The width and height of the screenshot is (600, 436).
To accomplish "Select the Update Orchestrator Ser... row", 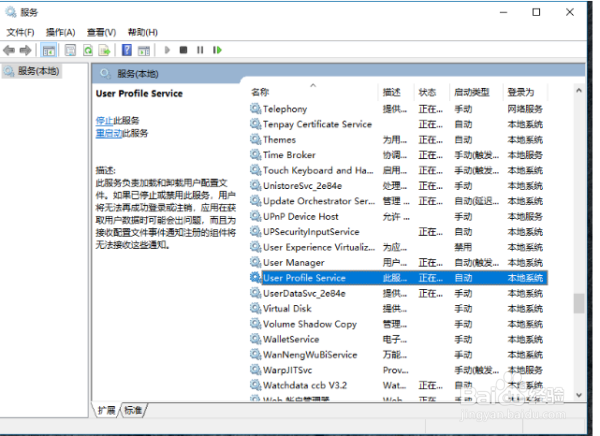I will pos(399,201).
